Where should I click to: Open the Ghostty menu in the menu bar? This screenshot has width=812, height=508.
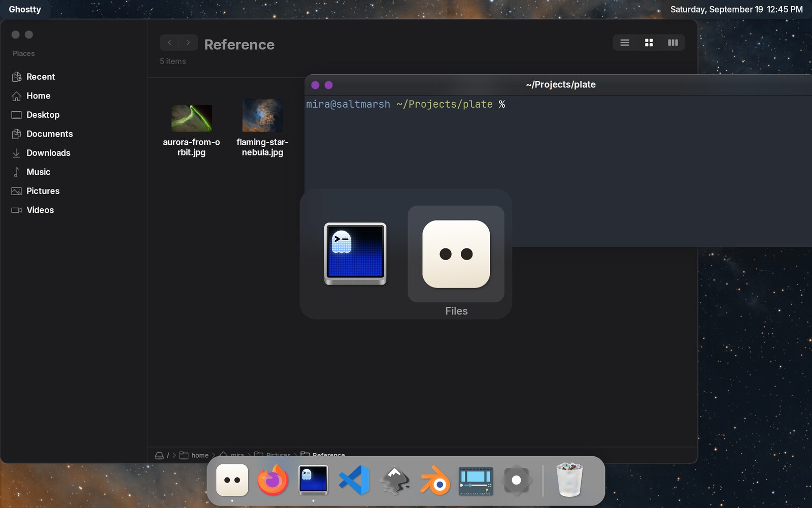click(x=25, y=9)
